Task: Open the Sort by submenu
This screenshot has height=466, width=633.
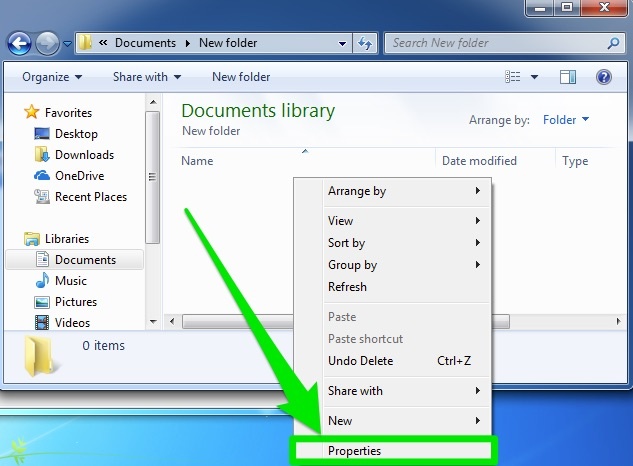Action: 346,243
